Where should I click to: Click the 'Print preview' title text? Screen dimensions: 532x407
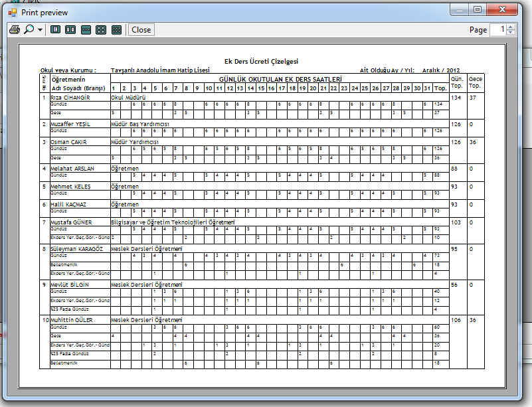point(44,13)
